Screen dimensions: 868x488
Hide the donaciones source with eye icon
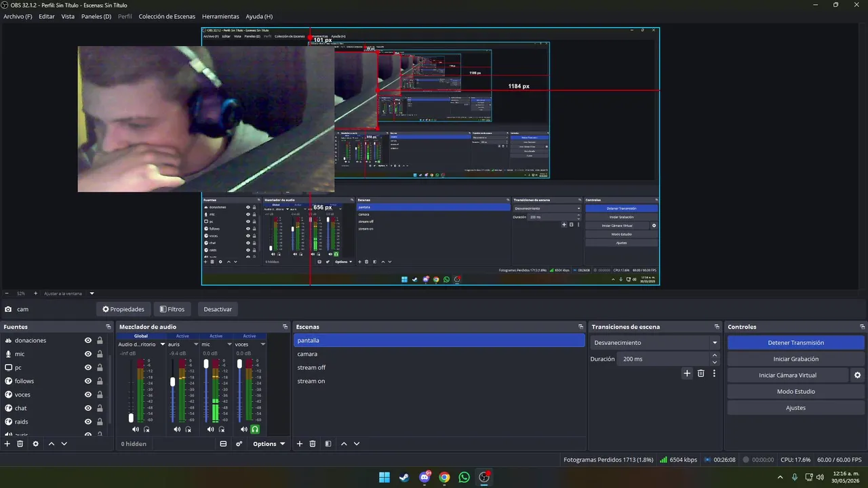click(88, 340)
